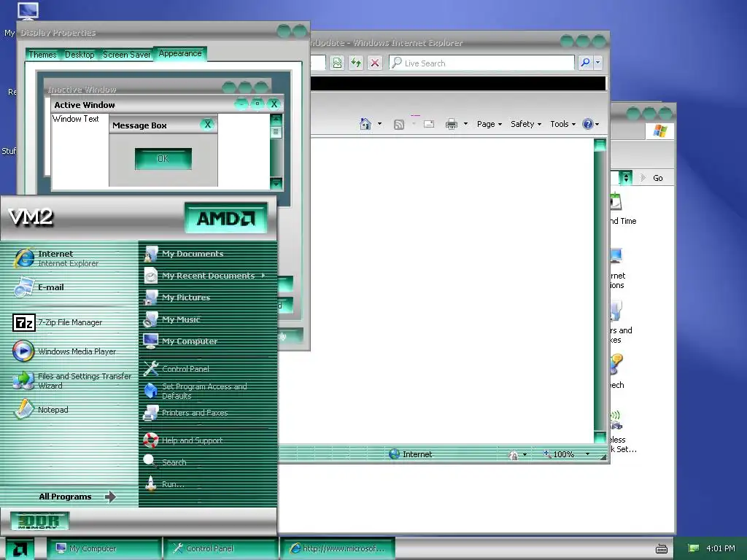Image resolution: width=747 pixels, height=560 pixels.
Task: Switch to the Desktop tab
Action: (80, 55)
